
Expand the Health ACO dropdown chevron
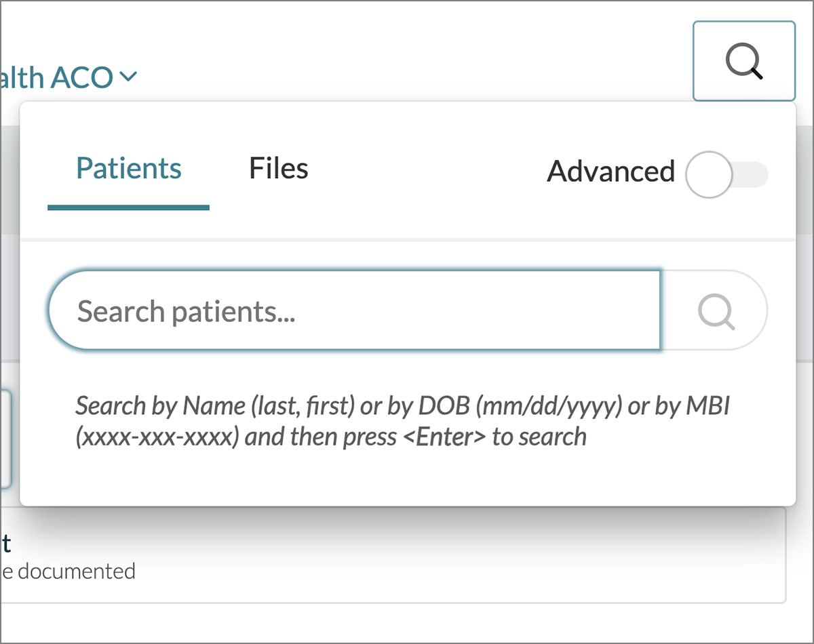coord(128,77)
